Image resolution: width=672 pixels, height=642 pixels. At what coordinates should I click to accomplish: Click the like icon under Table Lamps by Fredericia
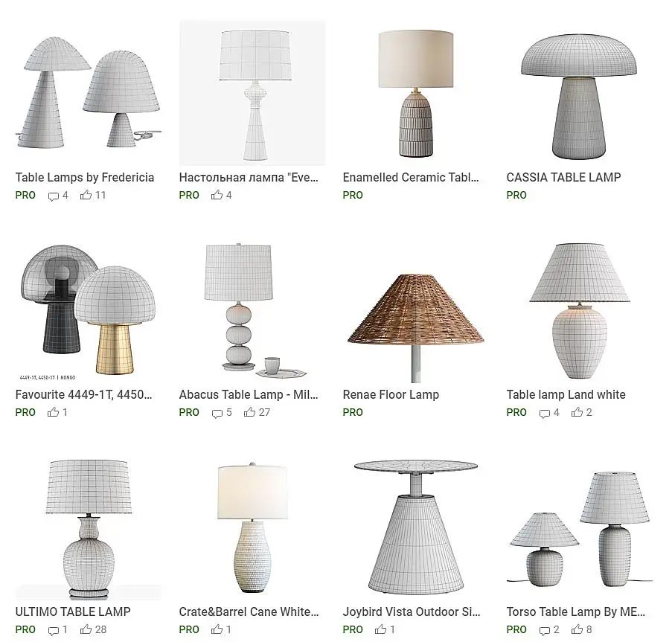(86, 195)
